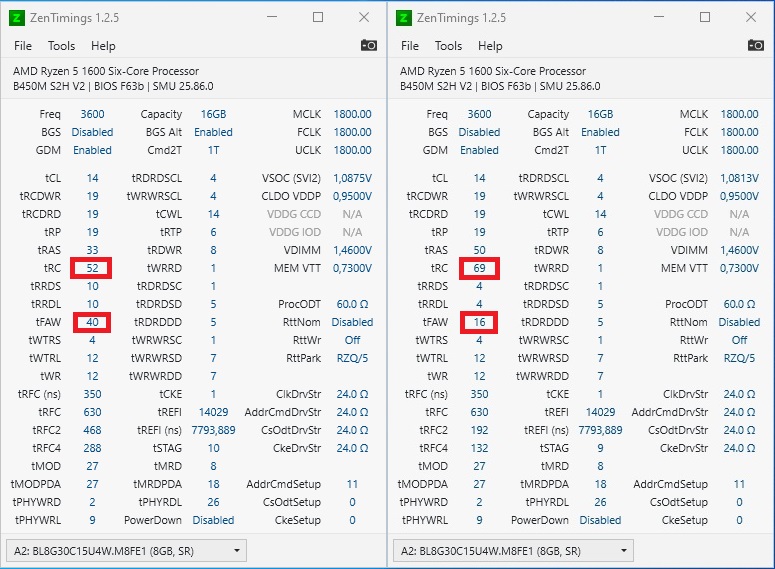Select the tFAW value 16 in the right window
The width and height of the screenshot is (775, 569).
[x=479, y=322]
